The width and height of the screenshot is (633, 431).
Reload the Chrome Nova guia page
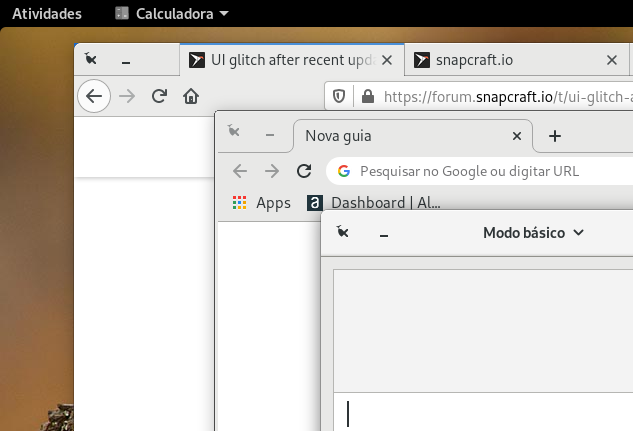coord(304,171)
